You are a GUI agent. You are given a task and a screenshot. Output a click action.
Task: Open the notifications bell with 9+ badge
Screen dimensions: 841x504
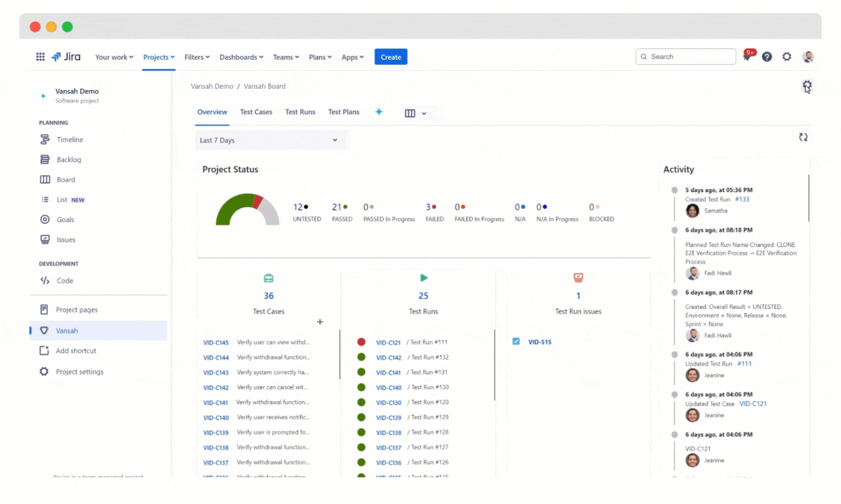747,56
